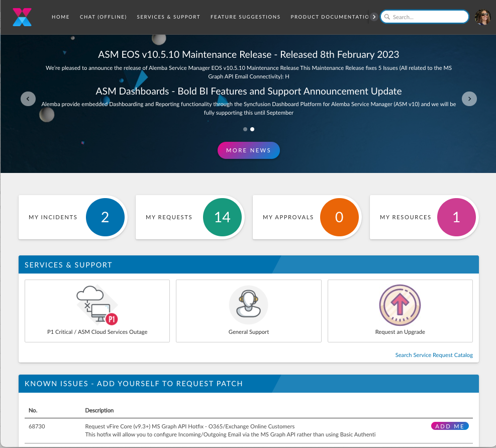Open the Home menu item
The width and height of the screenshot is (496, 448).
pyautogui.click(x=60, y=17)
